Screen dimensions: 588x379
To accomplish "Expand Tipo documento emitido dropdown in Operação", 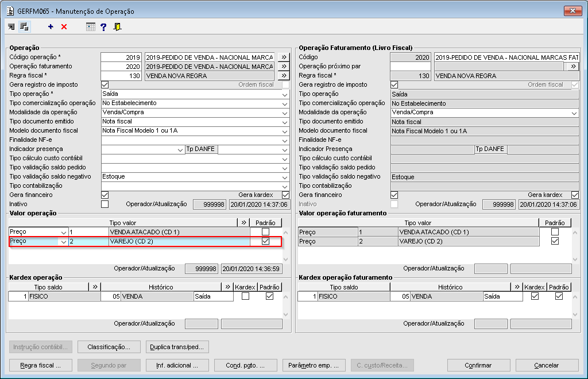I will pyautogui.click(x=285, y=122).
